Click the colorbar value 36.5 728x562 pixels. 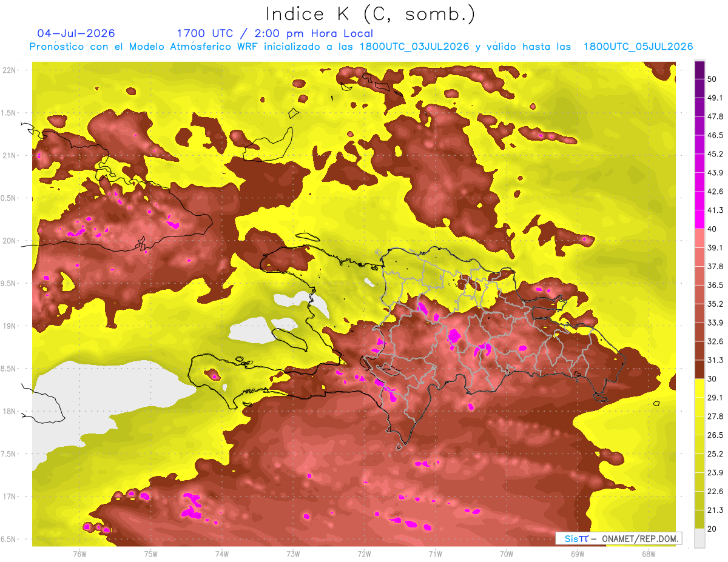tap(715, 285)
